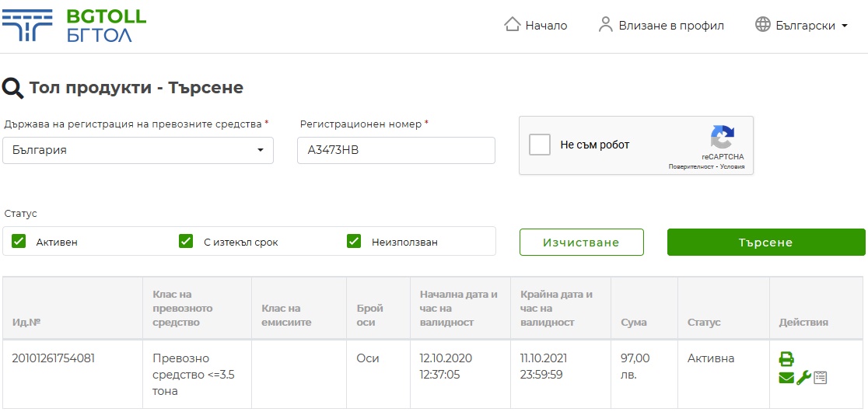Click the green wrench icon

point(803,378)
